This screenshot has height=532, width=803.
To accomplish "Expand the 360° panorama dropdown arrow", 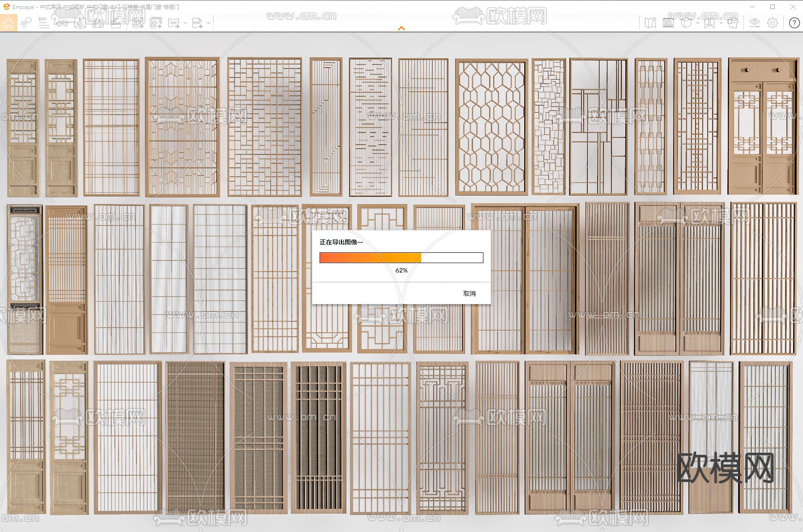I will (x=185, y=23).
